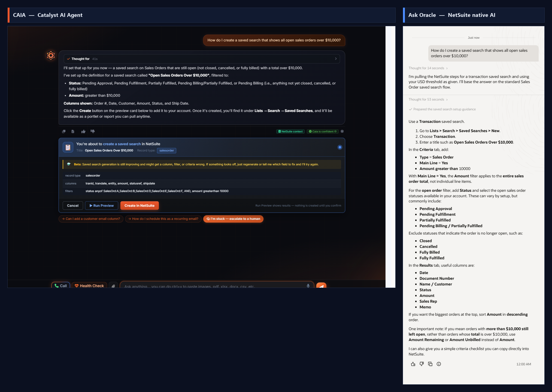Like the Ask Oracle answer with thumbs up
The width and height of the screenshot is (552, 392).
[x=413, y=364]
